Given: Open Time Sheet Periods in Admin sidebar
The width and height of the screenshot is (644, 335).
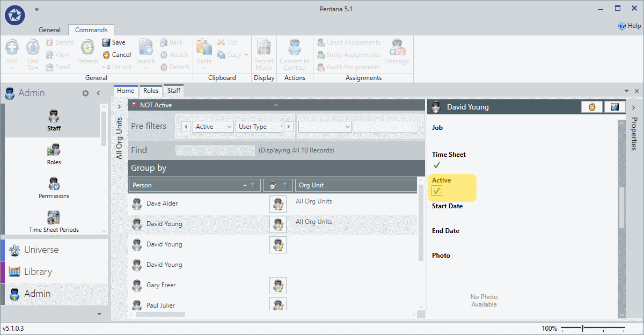Looking at the screenshot, I should [54, 222].
